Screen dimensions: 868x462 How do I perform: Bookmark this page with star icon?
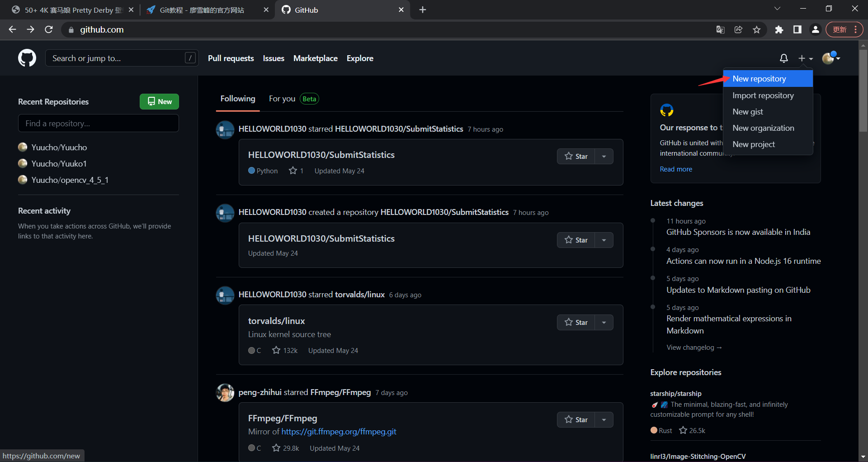[x=756, y=29]
